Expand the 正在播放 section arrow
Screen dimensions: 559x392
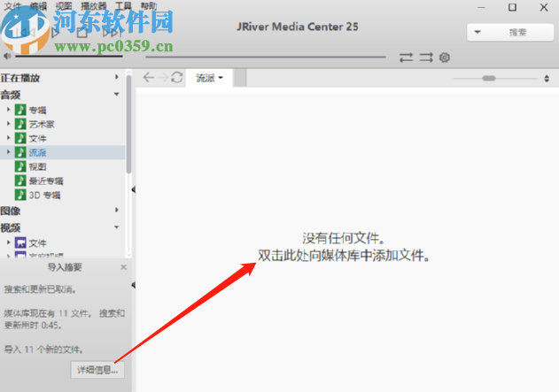pyautogui.click(x=117, y=77)
